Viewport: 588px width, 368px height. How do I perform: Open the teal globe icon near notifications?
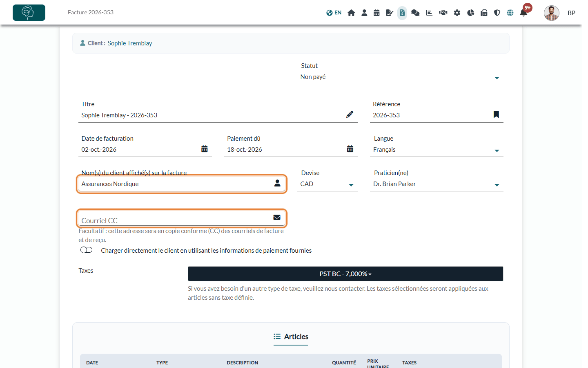coord(510,13)
